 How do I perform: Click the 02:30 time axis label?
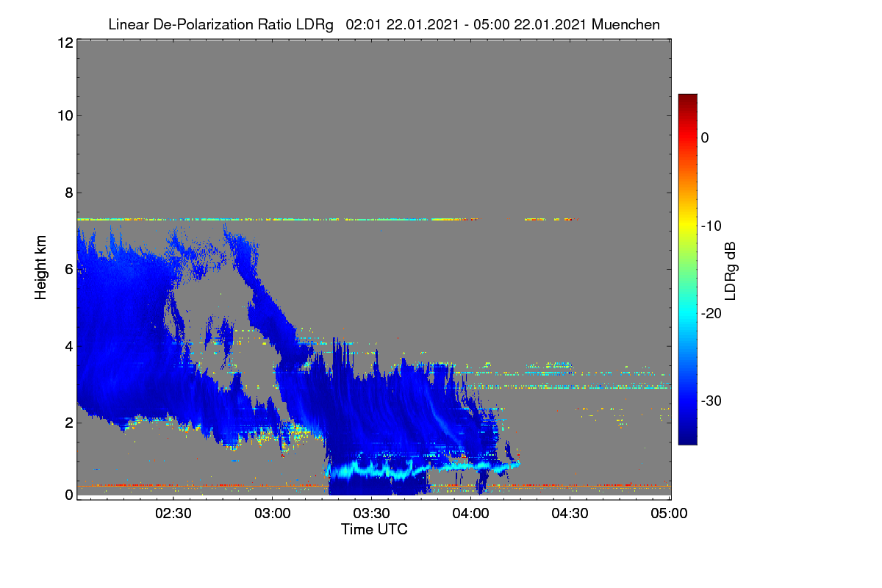(173, 514)
